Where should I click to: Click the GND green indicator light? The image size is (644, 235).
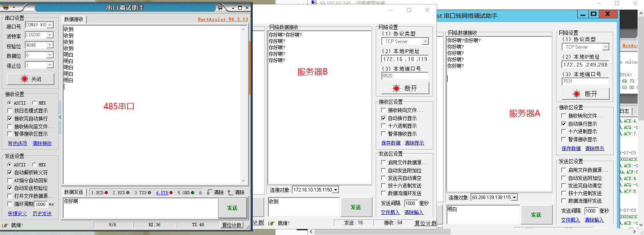[193, 193]
